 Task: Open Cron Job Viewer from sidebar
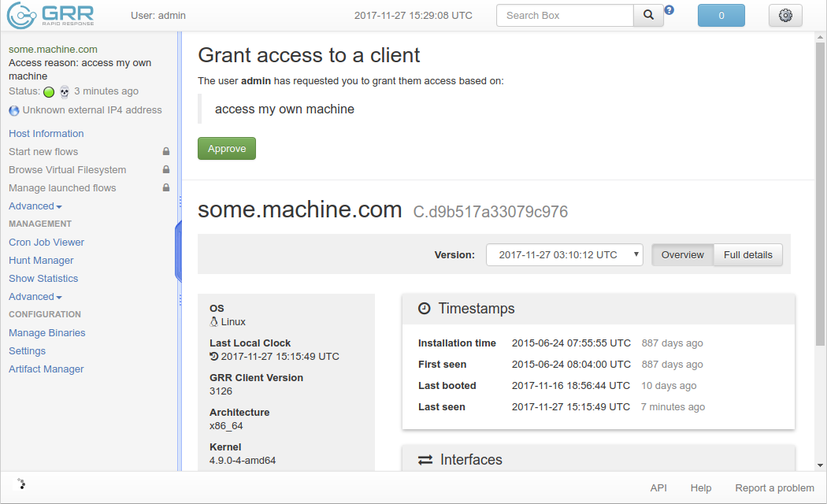(46, 242)
